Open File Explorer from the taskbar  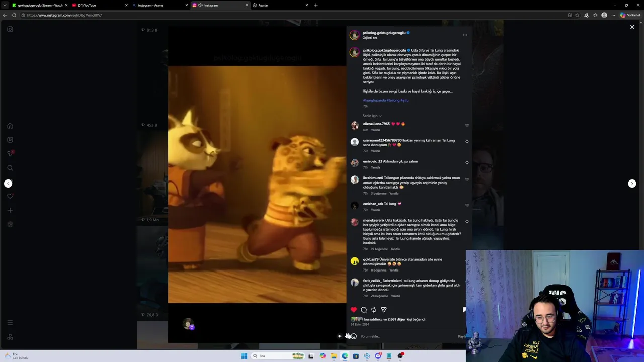click(334, 356)
